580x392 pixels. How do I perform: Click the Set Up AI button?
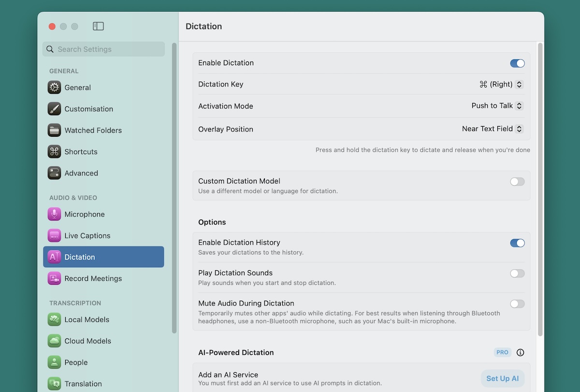503,378
